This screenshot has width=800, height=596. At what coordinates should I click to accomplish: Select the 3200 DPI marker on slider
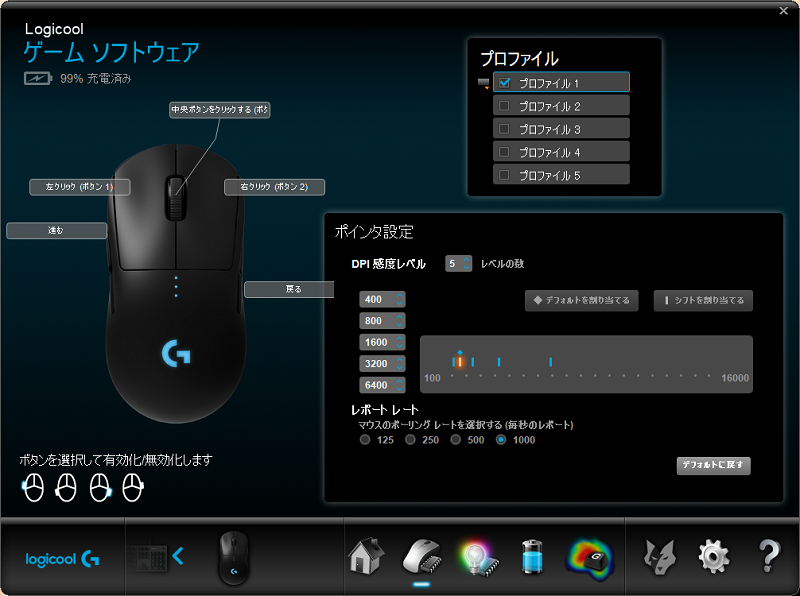(498, 362)
